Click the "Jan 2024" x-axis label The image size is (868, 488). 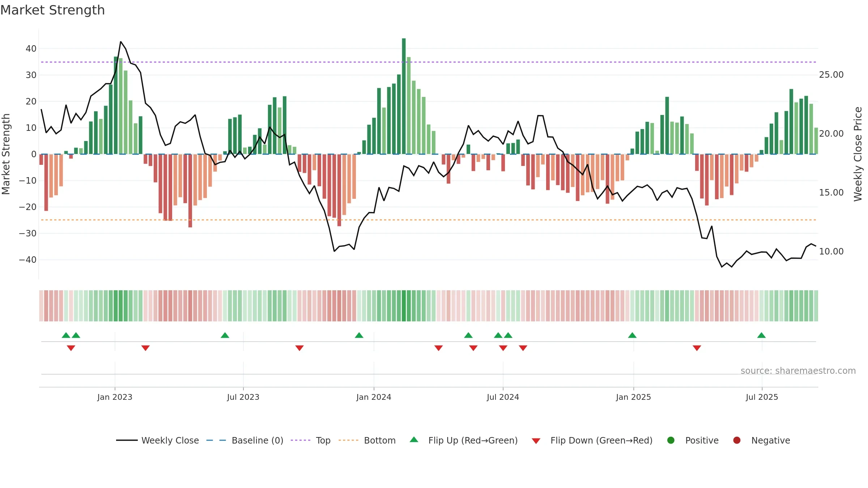tap(374, 397)
